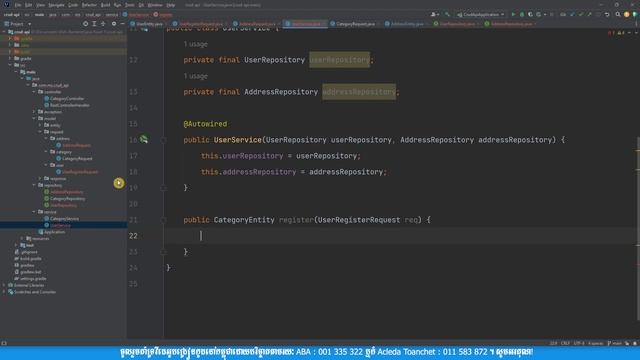Screen dimensions: 640x360
Task: Select UserService in project tree
Action: click(x=60, y=225)
